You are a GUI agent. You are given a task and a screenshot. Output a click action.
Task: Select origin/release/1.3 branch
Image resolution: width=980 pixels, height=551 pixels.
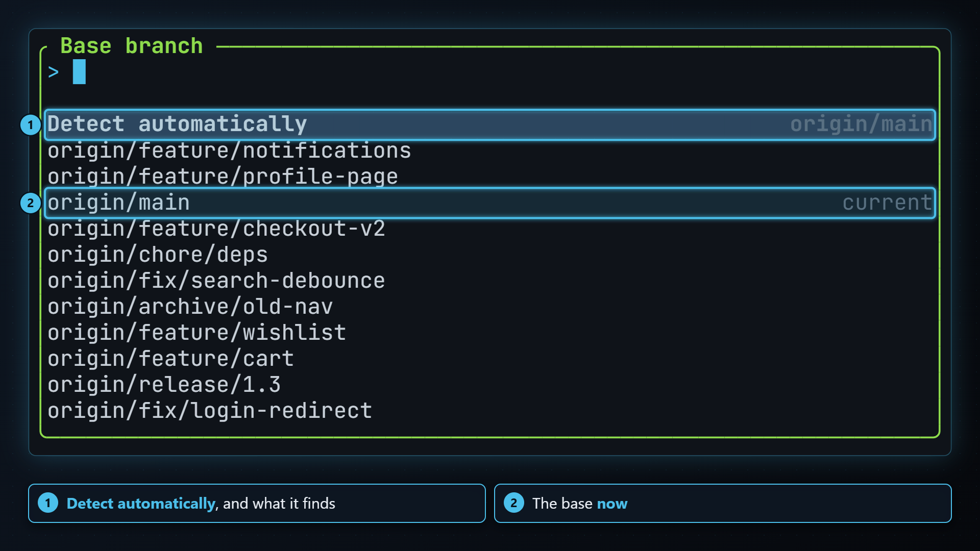(490, 385)
